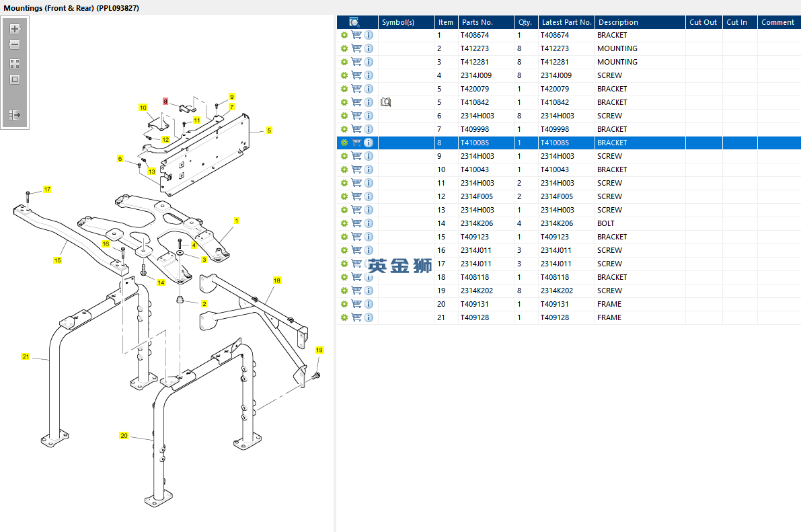Image resolution: width=801 pixels, height=532 pixels.
Task: Sort by Parts No. column header
Action: [478, 22]
